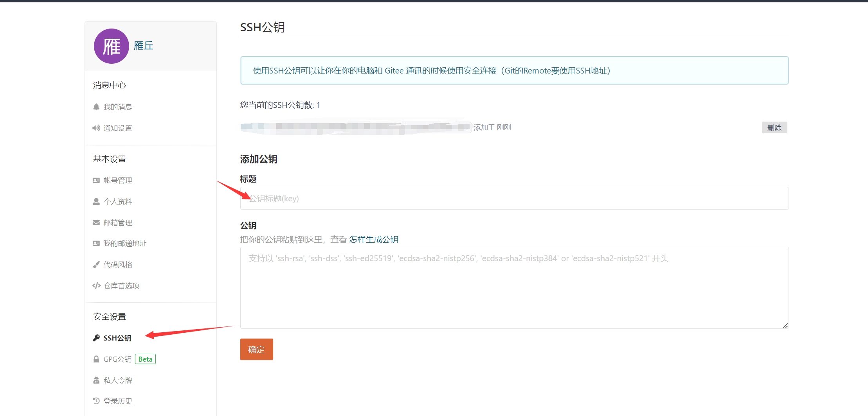Focus the 公钥标题(key) title field
868x416 pixels.
[514, 198]
